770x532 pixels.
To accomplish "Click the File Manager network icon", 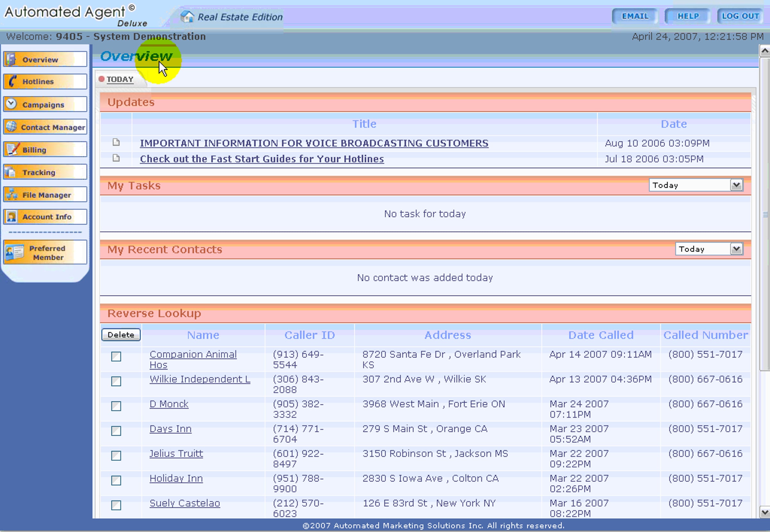I will coord(12,194).
